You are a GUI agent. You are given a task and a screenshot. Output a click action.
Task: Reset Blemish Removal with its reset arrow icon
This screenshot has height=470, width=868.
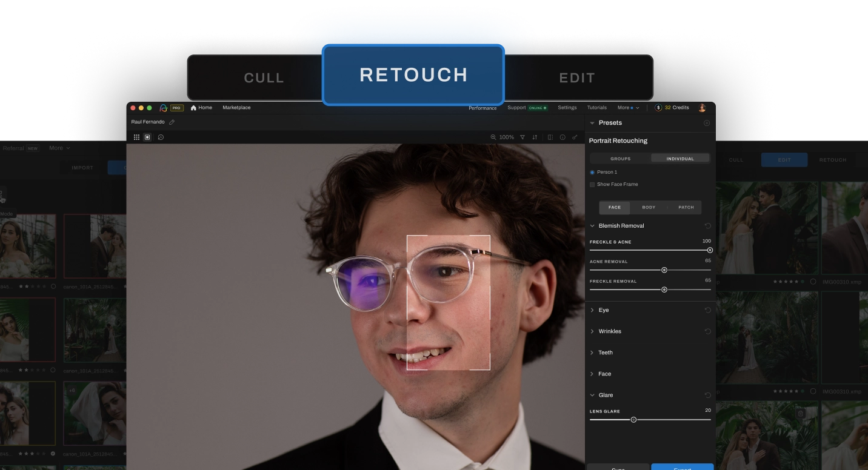tap(707, 225)
